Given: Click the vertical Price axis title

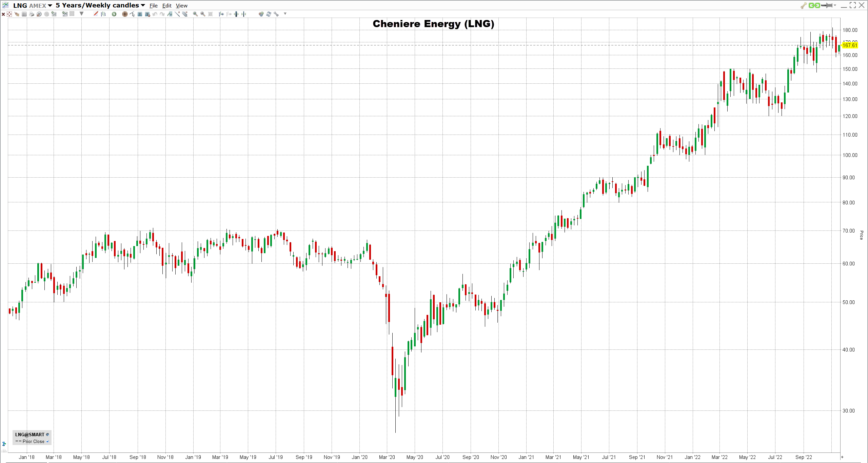Looking at the screenshot, I should coord(862,235).
